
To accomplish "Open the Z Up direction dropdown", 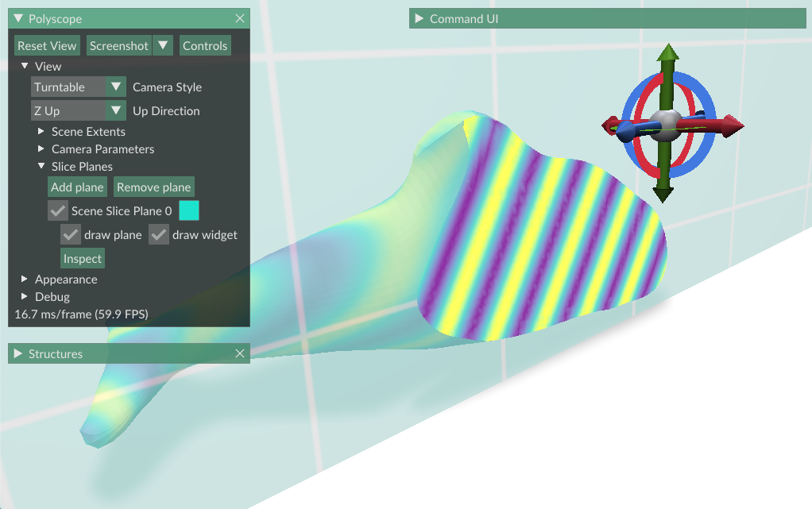I will tap(78, 110).
